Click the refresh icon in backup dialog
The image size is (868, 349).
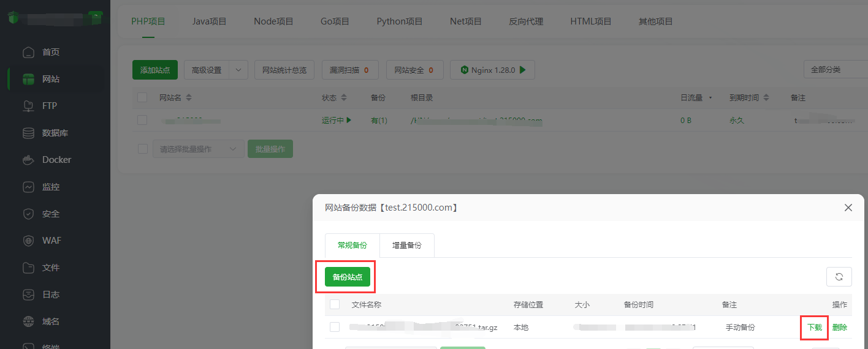click(x=839, y=277)
